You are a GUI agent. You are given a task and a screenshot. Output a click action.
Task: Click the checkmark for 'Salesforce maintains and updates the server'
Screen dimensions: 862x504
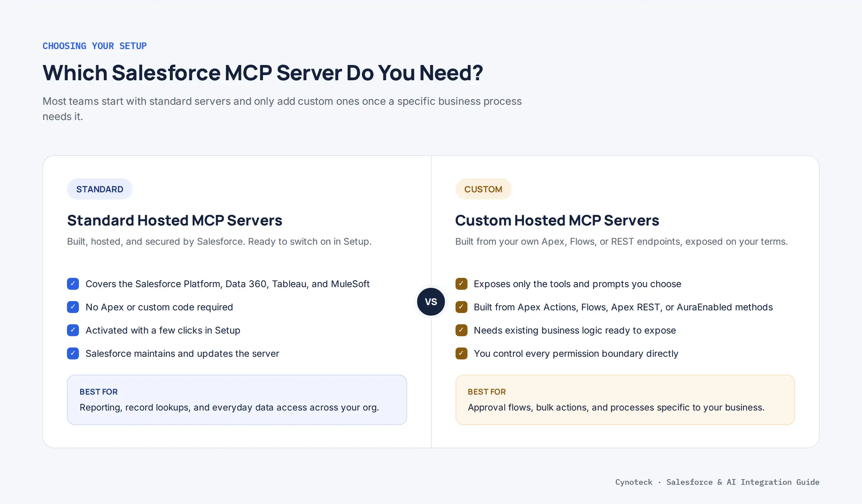click(x=73, y=353)
